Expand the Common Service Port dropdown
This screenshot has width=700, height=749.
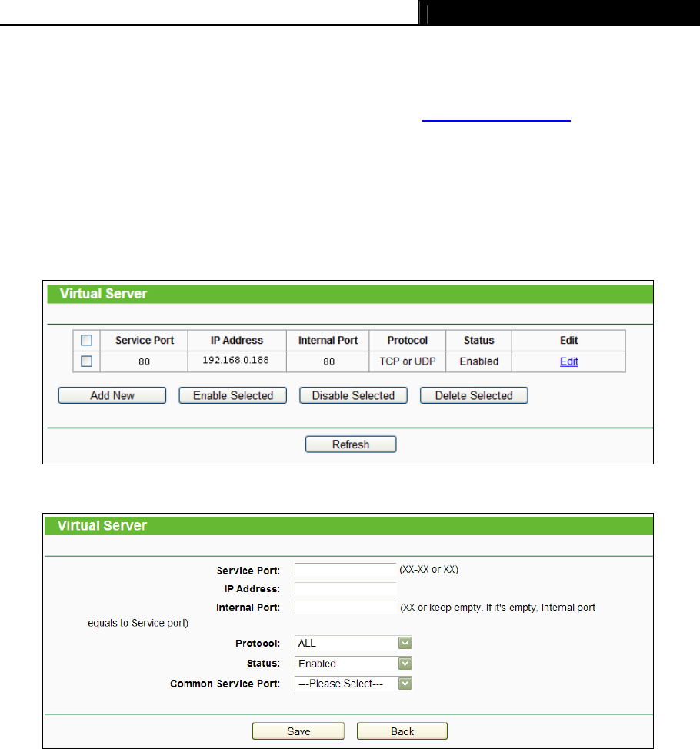coord(353,684)
